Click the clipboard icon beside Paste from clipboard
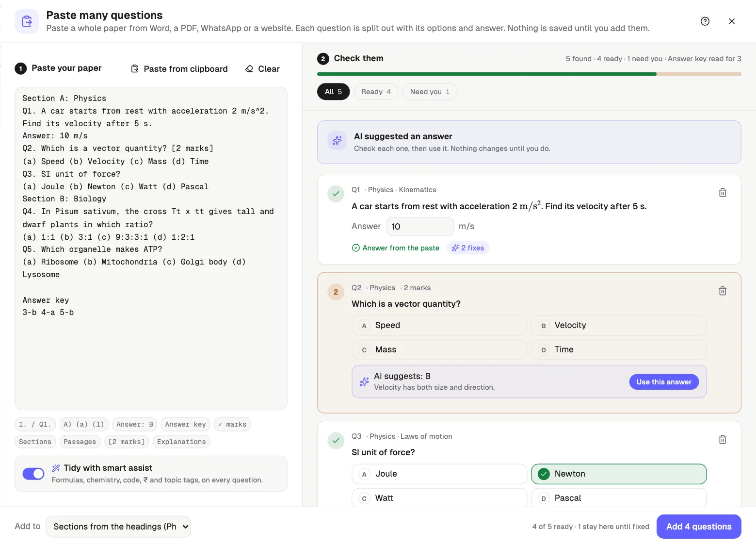The width and height of the screenshot is (756, 546). tap(135, 69)
